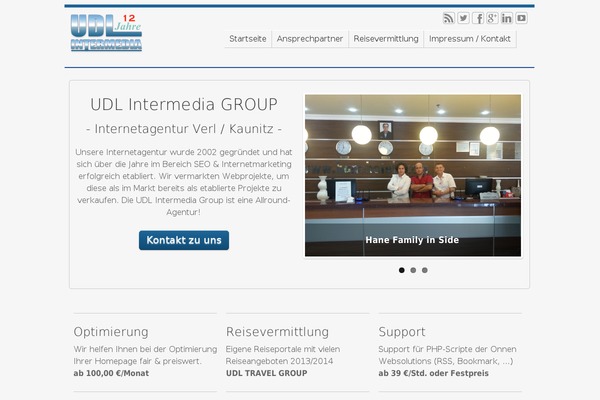The height and width of the screenshot is (400, 600).
Task: Click the Optimierung heading
Action: click(x=111, y=331)
